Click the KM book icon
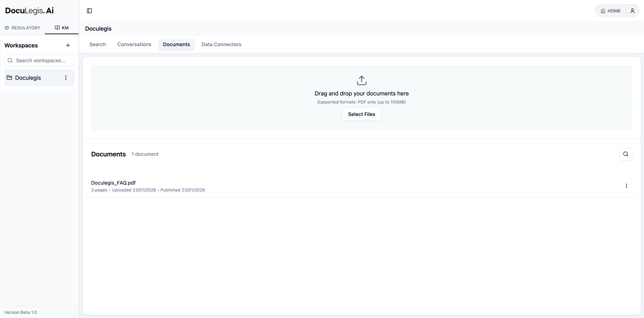The height and width of the screenshot is (318, 644). click(57, 27)
